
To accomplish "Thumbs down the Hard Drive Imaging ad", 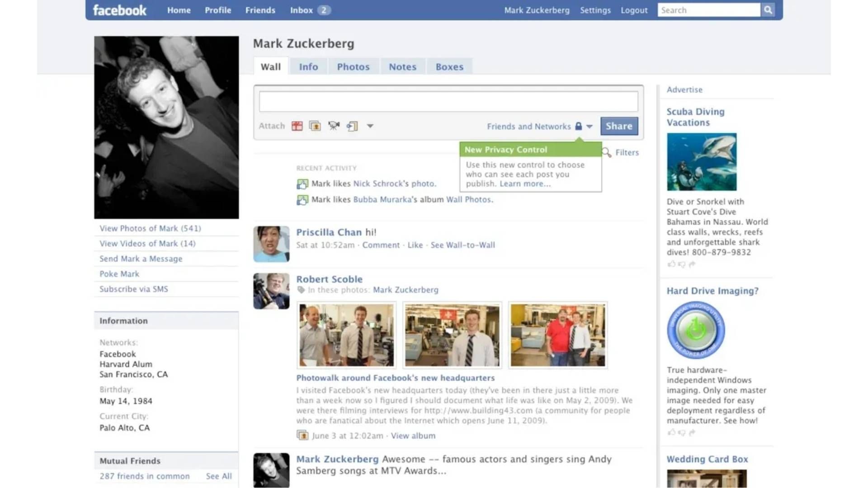I will (x=682, y=432).
